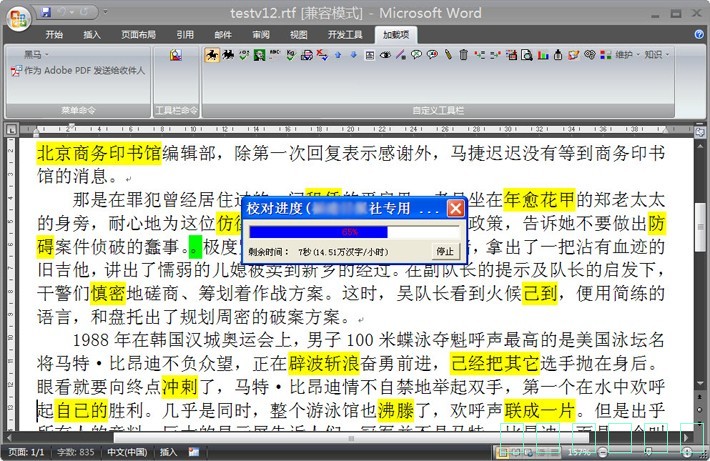Click highlighted text 北京商务印书馆
The width and height of the screenshot is (710, 461).
[x=99, y=153]
